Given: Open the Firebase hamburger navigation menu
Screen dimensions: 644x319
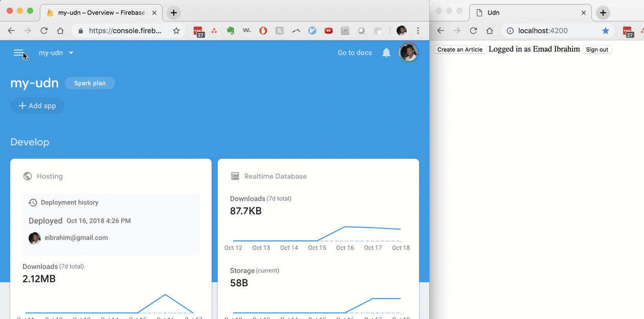Looking at the screenshot, I should [x=18, y=53].
